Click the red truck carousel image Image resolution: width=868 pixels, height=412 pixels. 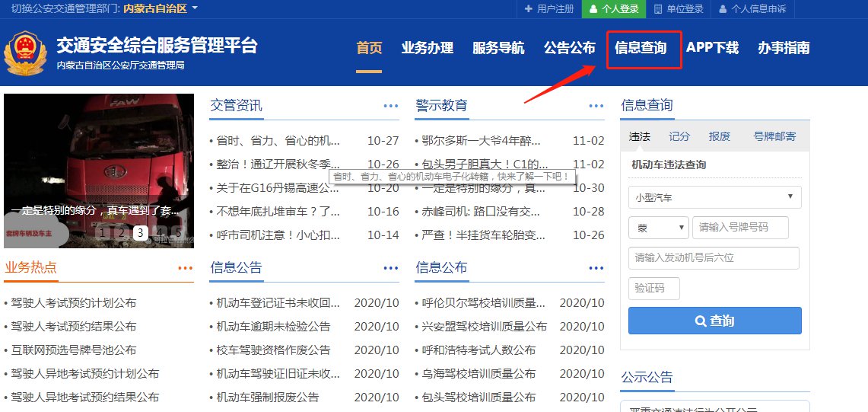point(99,152)
